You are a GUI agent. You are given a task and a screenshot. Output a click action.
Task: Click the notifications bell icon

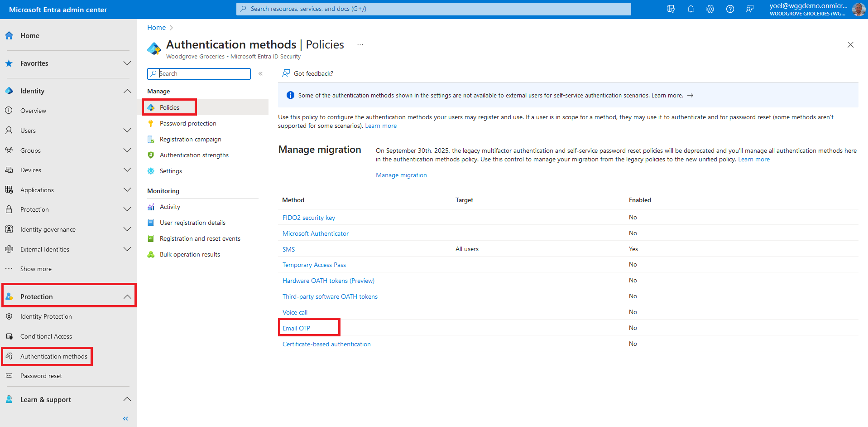[691, 9]
